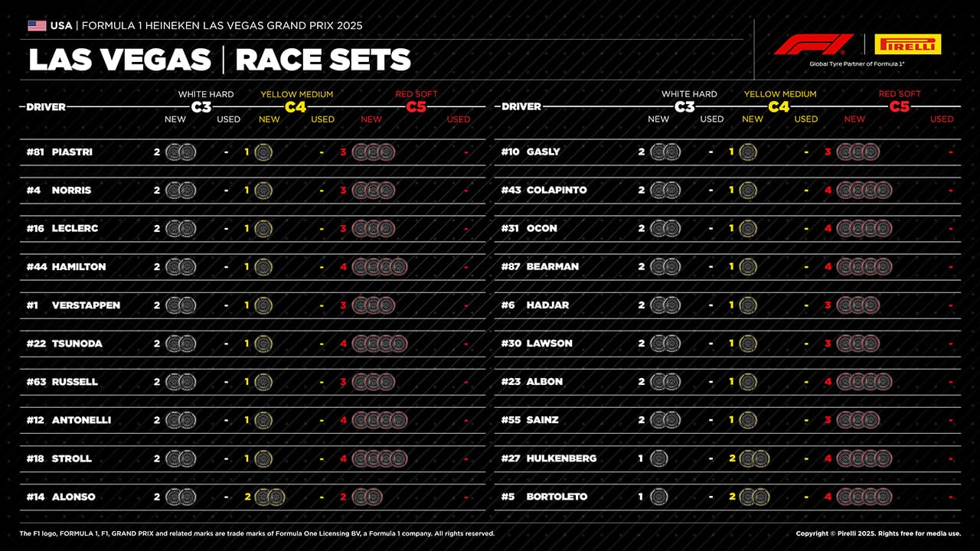Click the USA flag icon
Image resolution: width=980 pixels, height=551 pixels.
(37, 26)
